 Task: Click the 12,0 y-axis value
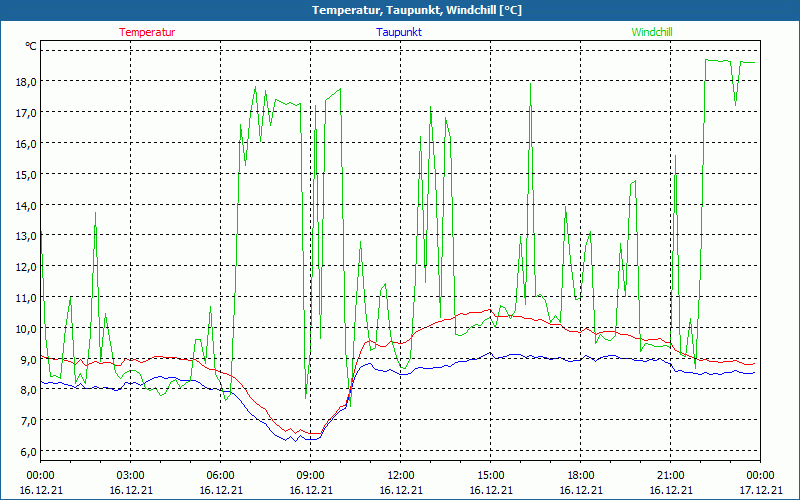[x=27, y=267]
